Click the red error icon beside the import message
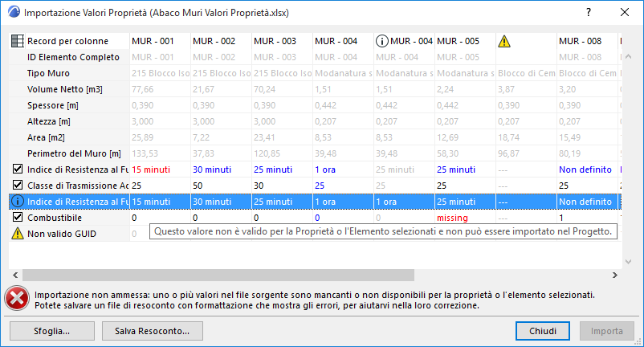Image resolution: width=644 pixels, height=347 pixels. pos(17,299)
